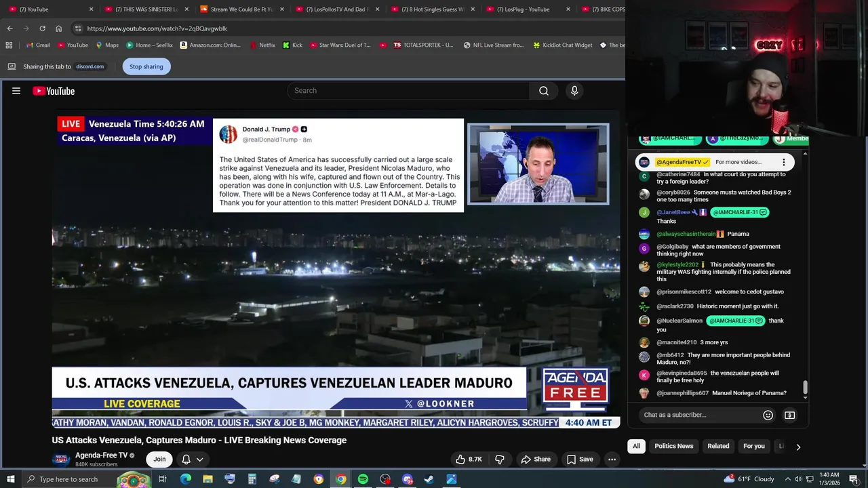The width and height of the screenshot is (868, 488).
Task: Select the Politics News chip
Action: coord(673,446)
